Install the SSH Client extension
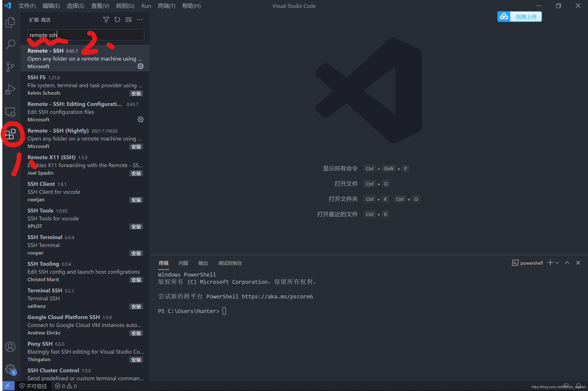Image resolution: width=588 pixels, height=391 pixels. [136, 200]
